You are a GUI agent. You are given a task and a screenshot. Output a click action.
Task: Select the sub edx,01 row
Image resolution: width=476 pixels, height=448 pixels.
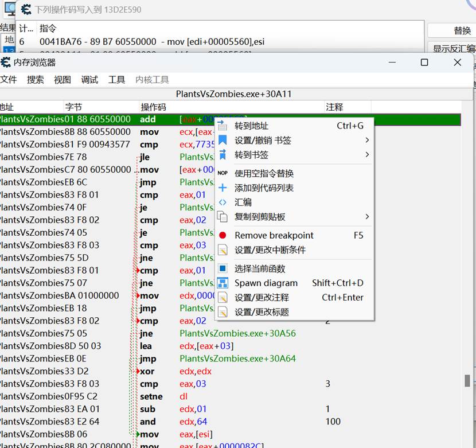(231, 409)
